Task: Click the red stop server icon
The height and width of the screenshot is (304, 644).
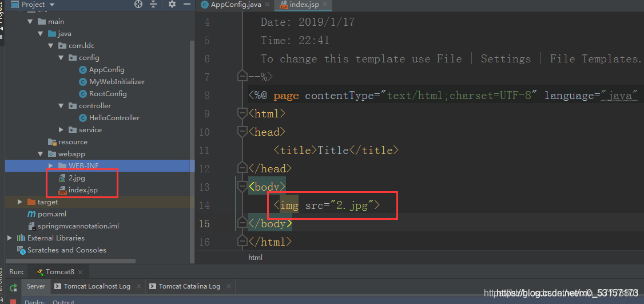Action: (14, 302)
